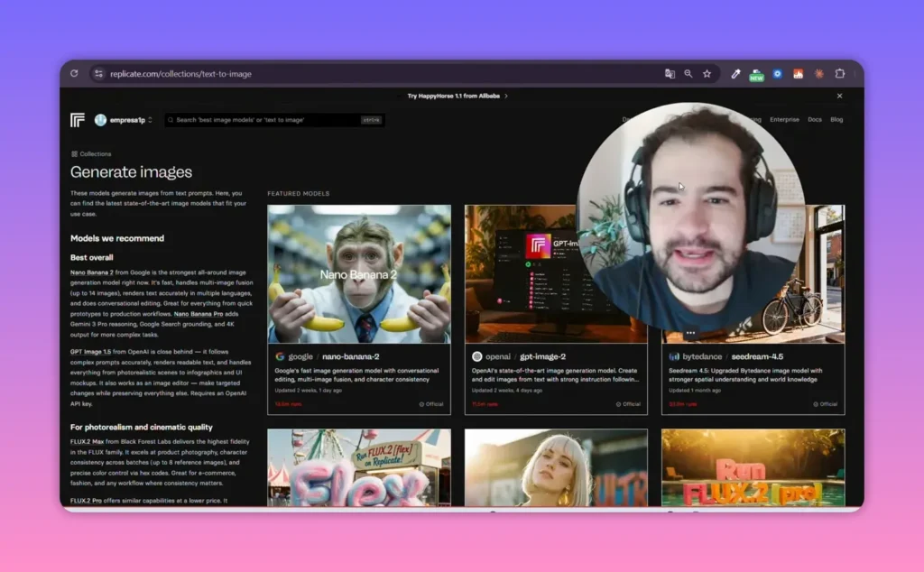
Task: Click the search magnifier icon in search box
Action: point(171,120)
